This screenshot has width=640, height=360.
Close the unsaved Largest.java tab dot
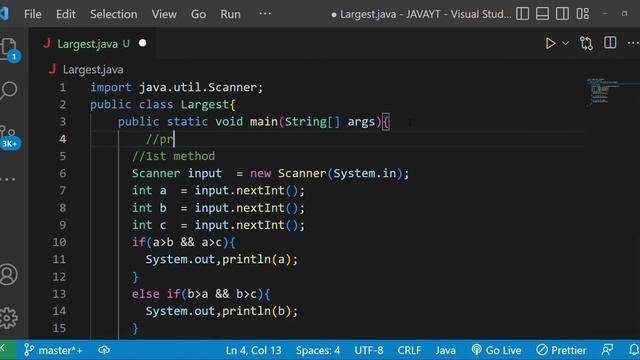142,43
